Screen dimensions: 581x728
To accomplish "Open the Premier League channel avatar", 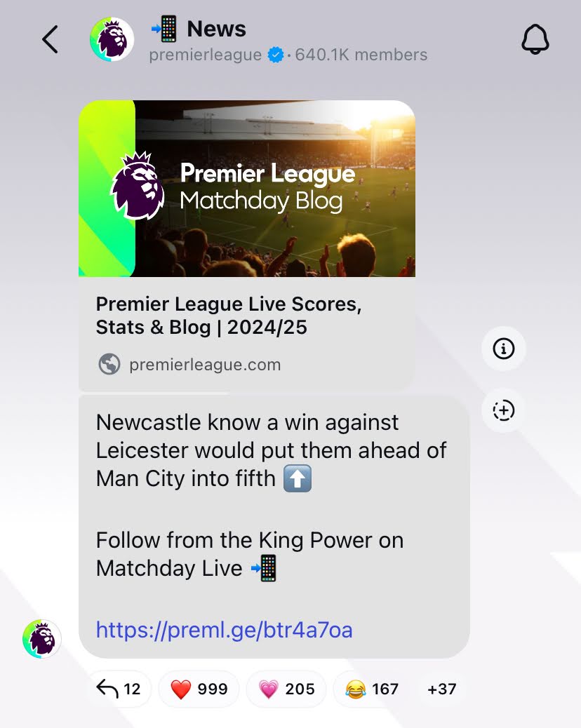I will pos(112,39).
